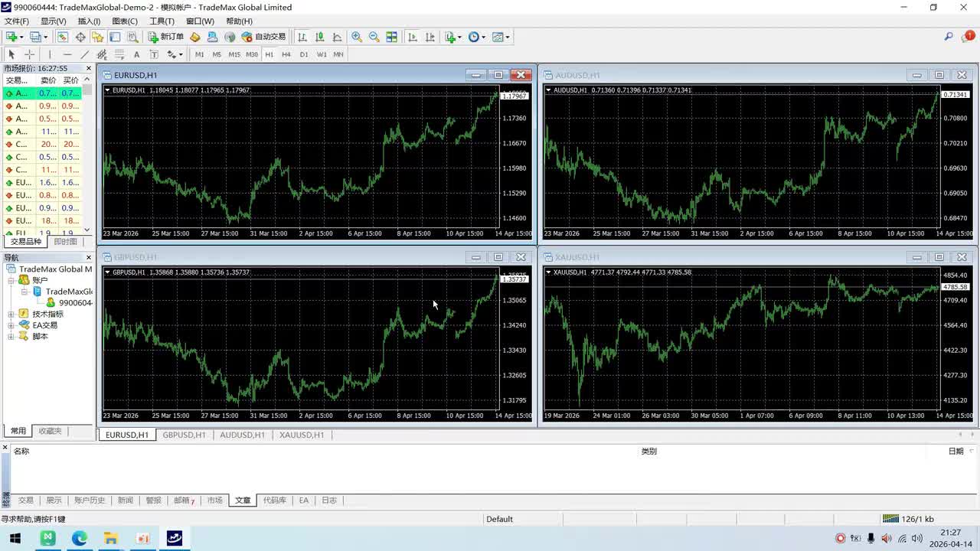Open the Profiles tool
The height and width of the screenshot is (551, 980).
click(x=34, y=37)
